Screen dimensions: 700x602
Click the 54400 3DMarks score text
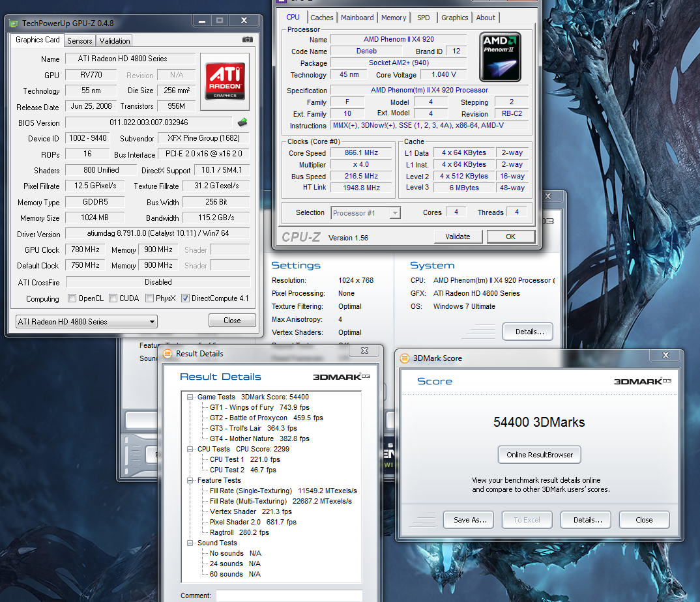click(x=539, y=422)
